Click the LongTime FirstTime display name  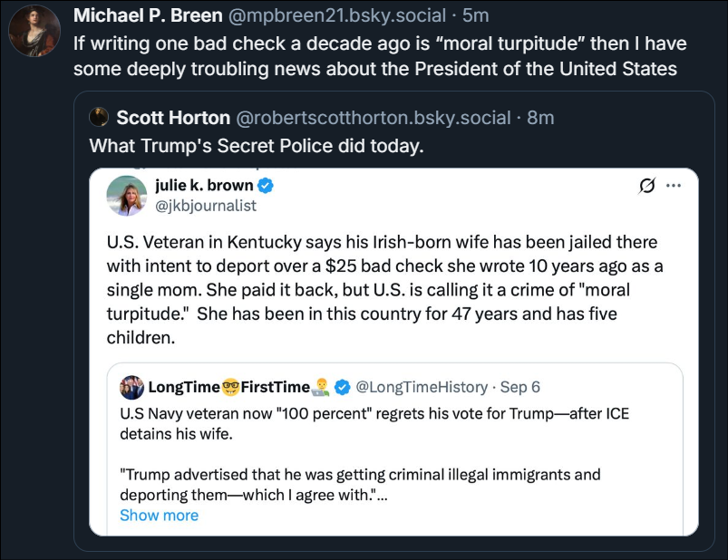pos(228,387)
